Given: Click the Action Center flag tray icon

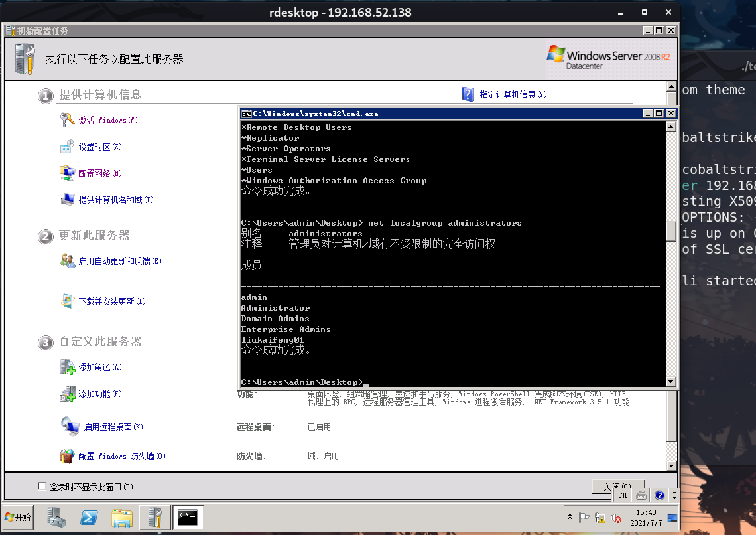Looking at the screenshot, I should point(584,518).
